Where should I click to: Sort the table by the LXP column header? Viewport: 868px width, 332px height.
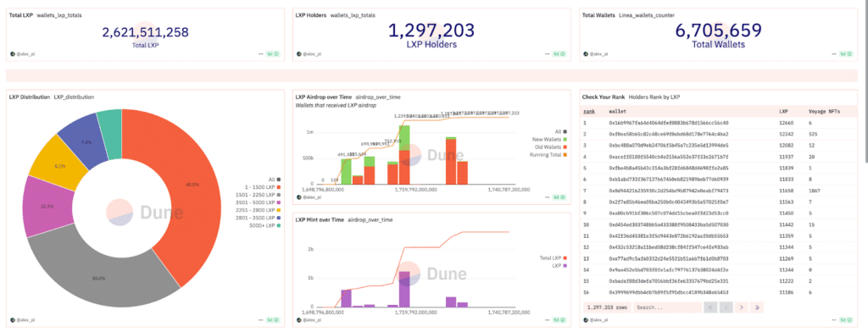click(782, 111)
